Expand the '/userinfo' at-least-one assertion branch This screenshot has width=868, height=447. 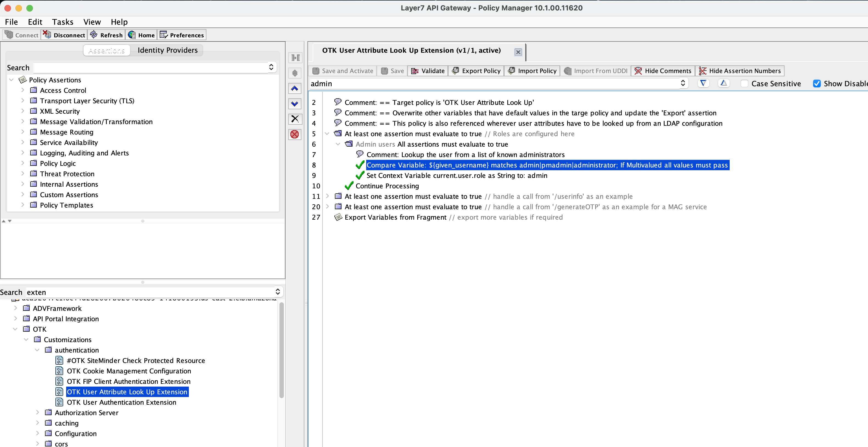[327, 197]
